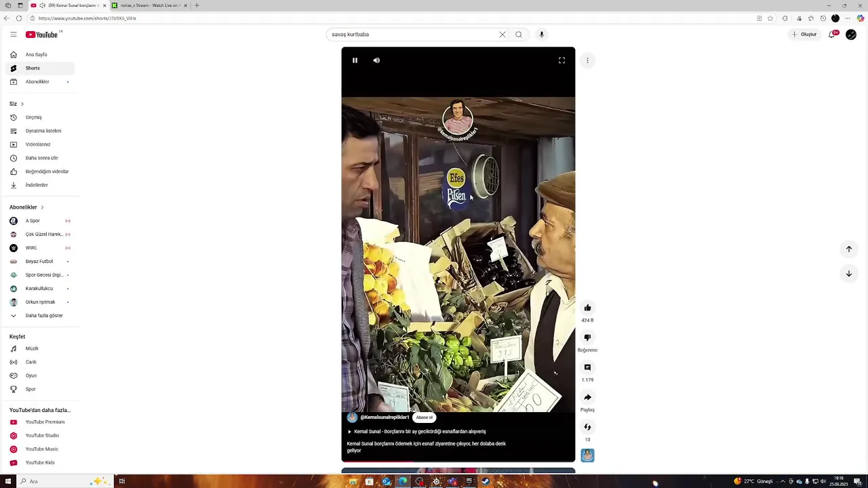Viewport: 868px width, 488px height.
Task: Open İndirilenler downloads
Action: [x=41, y=185]
